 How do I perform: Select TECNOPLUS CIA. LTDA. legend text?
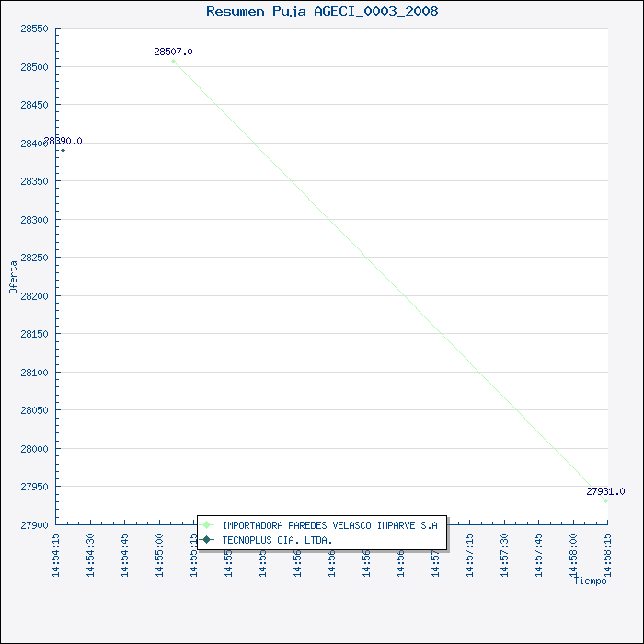coord(277,539)
